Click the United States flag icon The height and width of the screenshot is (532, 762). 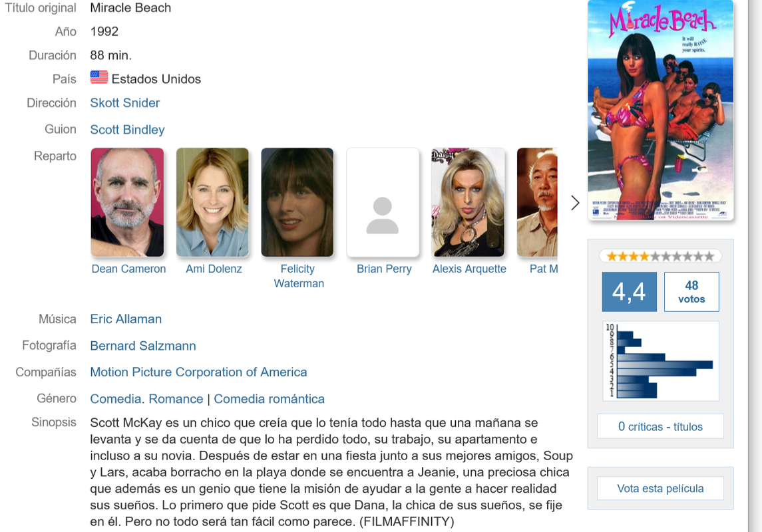99,77
